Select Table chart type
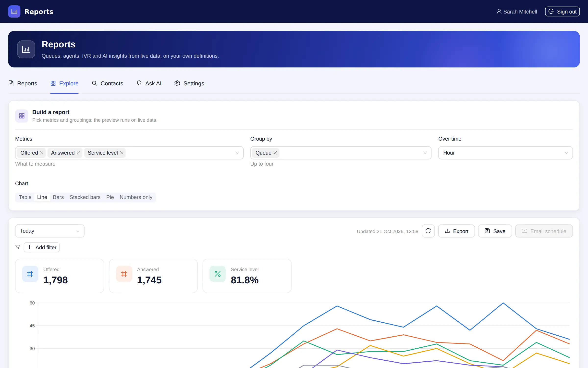588x368 pixels. tap(25, 197)
